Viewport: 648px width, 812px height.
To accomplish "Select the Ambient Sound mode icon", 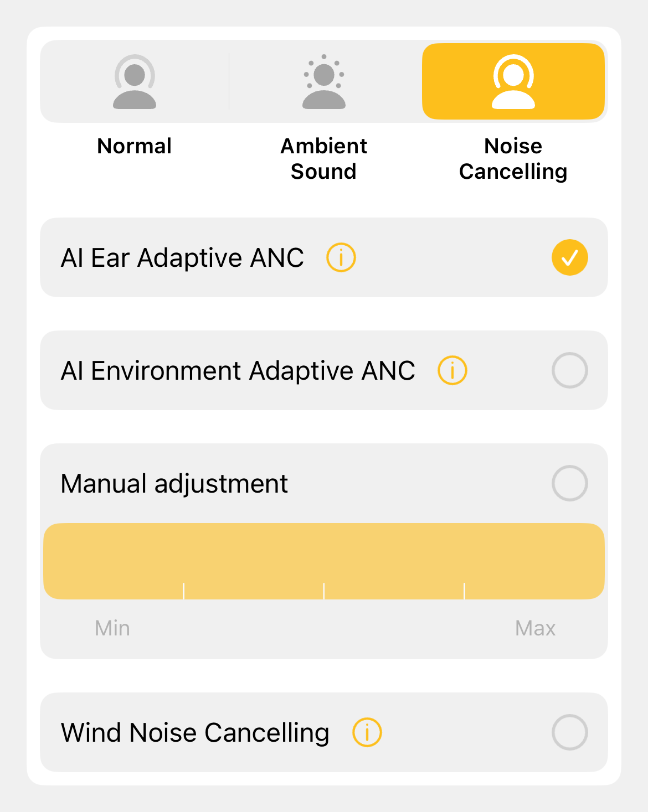I will pyautogui.click(x=324, y=82).
